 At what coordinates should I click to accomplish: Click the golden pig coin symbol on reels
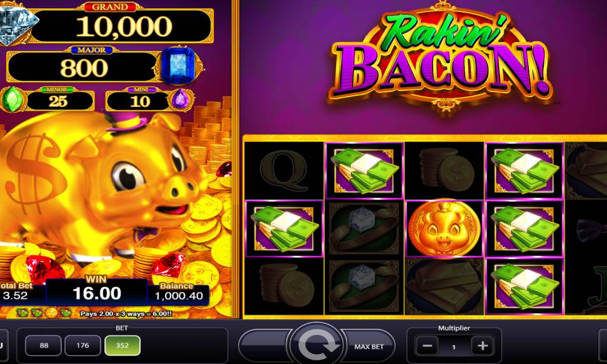click(x=444, y=228)
